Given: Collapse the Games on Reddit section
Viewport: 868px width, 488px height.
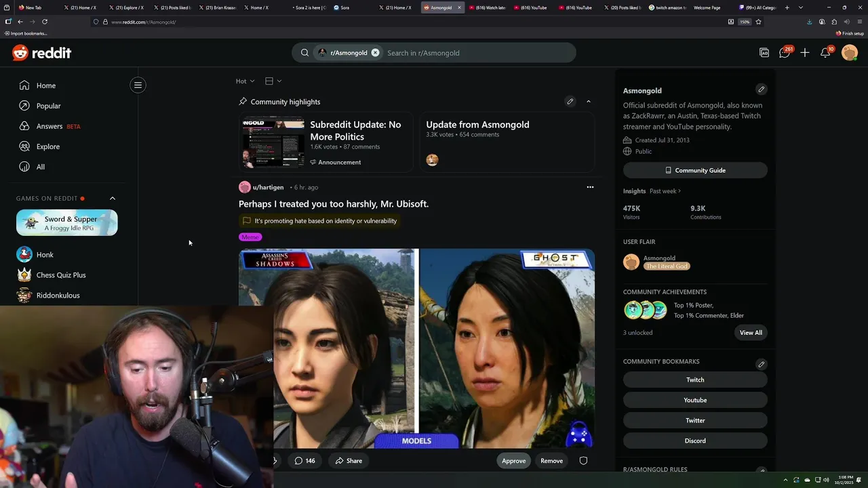Looking at the screenshot, I should [x=113, y=199].
